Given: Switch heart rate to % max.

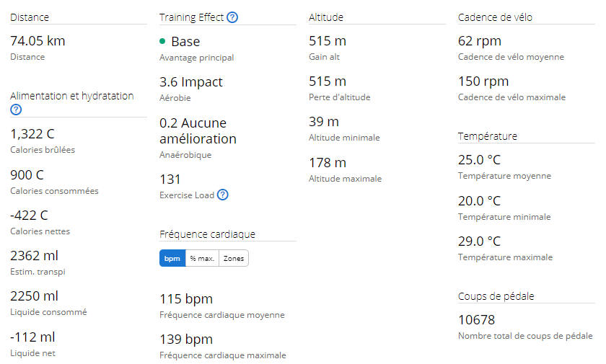Looking at the screenshot, I should pyautogui.click(x=202, y=258).
